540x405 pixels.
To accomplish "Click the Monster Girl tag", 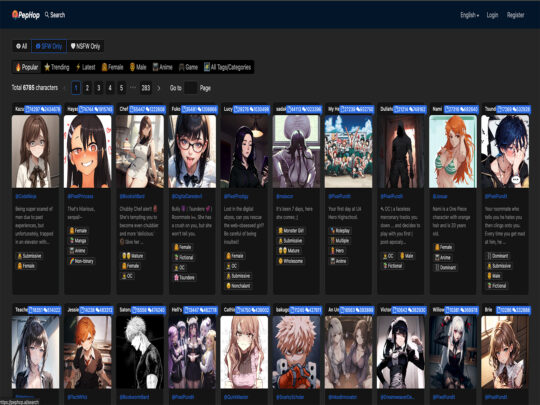I will click(291, 231).
